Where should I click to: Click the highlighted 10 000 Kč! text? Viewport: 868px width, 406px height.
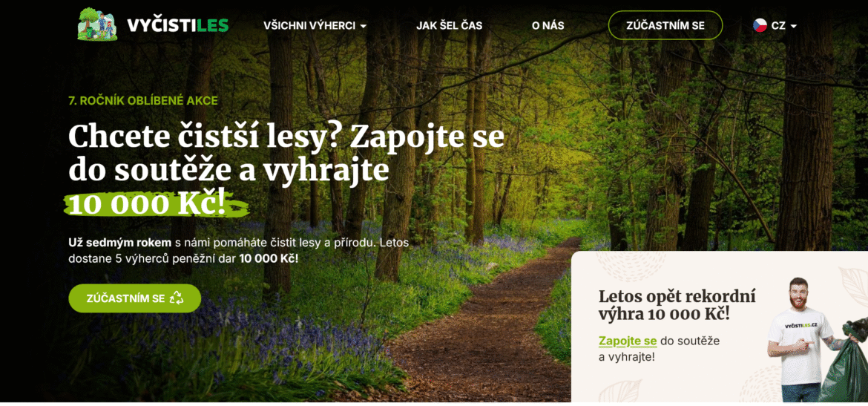(147, 205)
